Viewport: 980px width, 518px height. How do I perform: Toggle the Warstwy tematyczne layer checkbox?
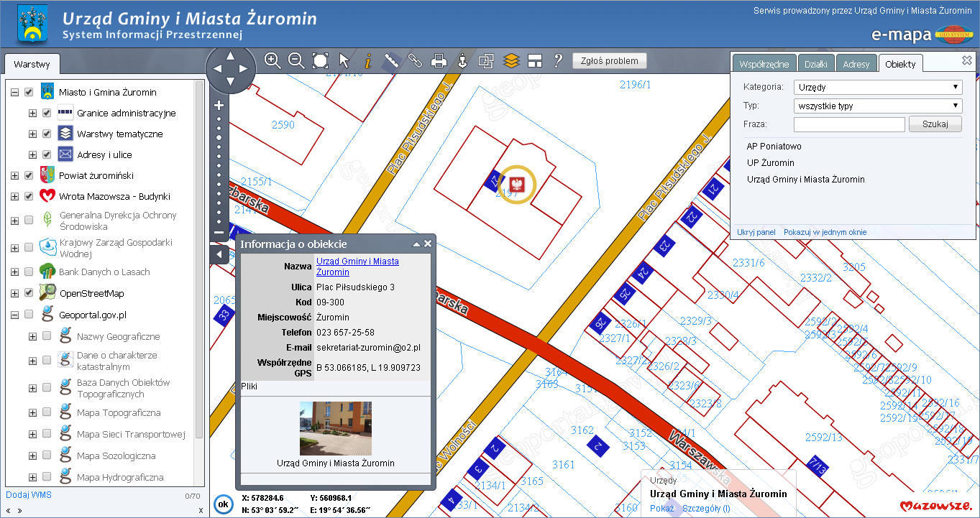[x=47, y=134]
